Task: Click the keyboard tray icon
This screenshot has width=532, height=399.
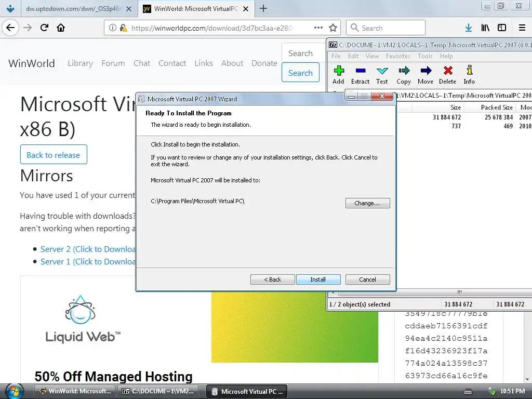Action: click(468, 392)
